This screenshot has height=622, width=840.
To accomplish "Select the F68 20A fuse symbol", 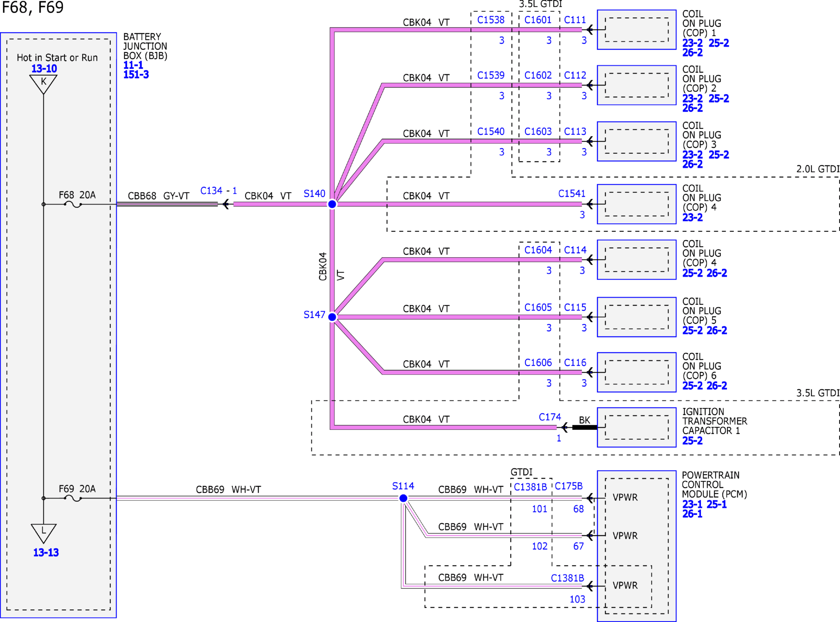I will point(73,204).
